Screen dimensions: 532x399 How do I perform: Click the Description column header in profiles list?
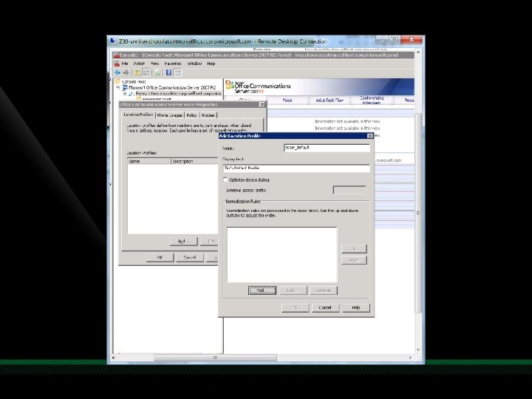click(194, 161)
